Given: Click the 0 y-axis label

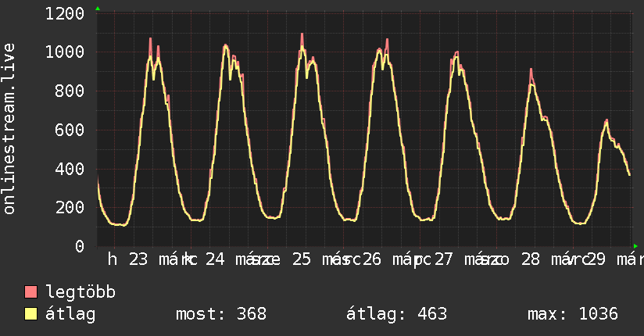Looking at the screenshot, I should pos(80,246).
